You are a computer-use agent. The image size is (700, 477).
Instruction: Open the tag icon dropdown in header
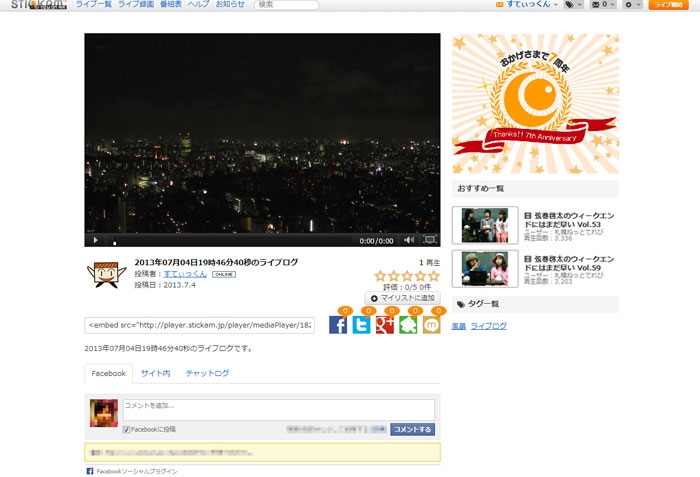click(573, 4)
